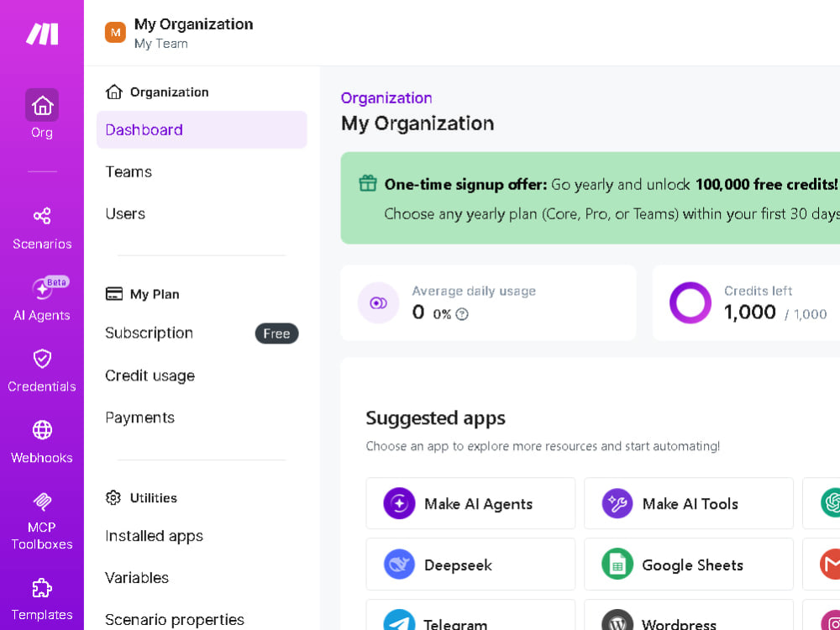
Task: Click the Google Sheets app icon
Action: pos(617,564)
